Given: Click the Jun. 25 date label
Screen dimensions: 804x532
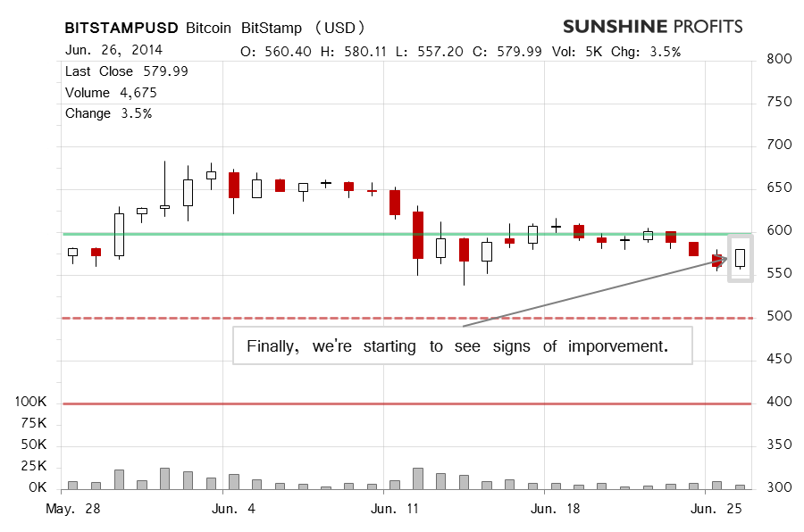Looking at the screenshot, I should coord(716,509).
